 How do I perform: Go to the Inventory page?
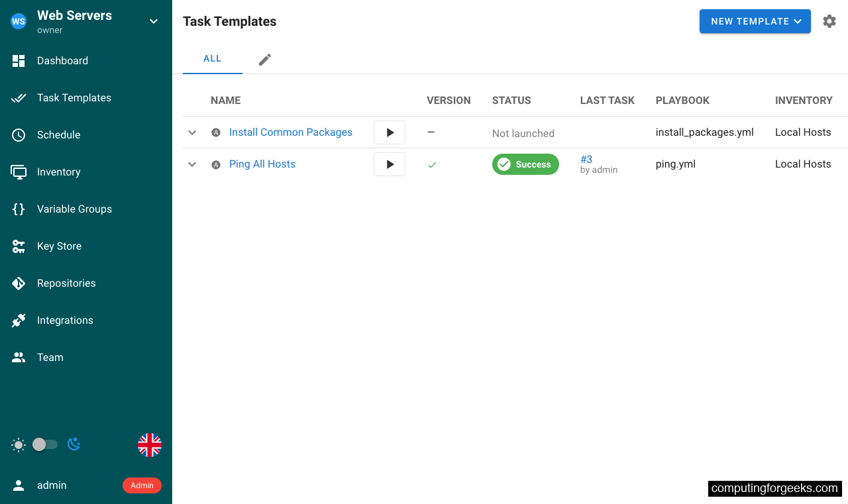[x=59, y=172]
